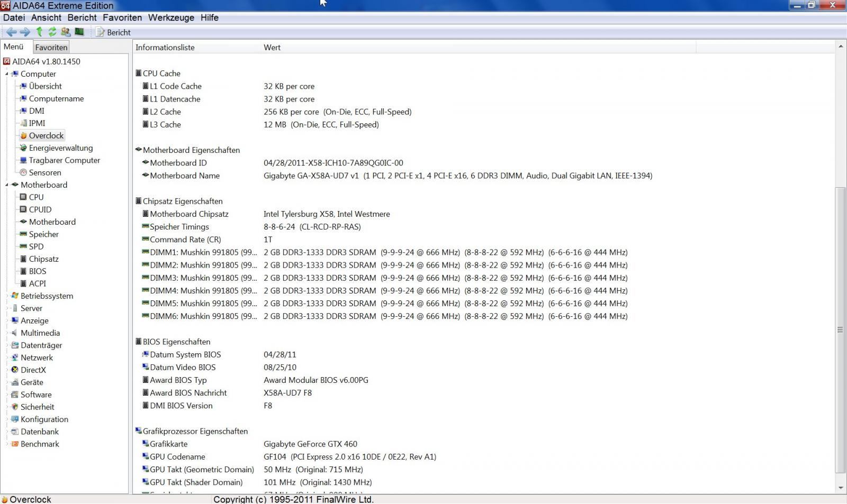Viewport: 847px width, 504px height.
Task: Click the ACPI icon in the tree
Action: click(x=23, y=284)
